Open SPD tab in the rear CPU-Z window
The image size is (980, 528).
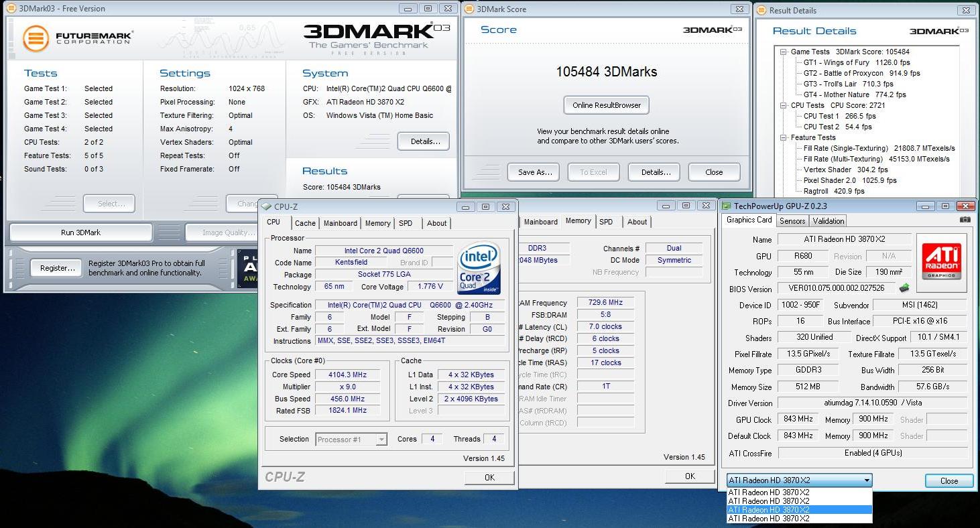pyautogui.click(x=606, y=222)
